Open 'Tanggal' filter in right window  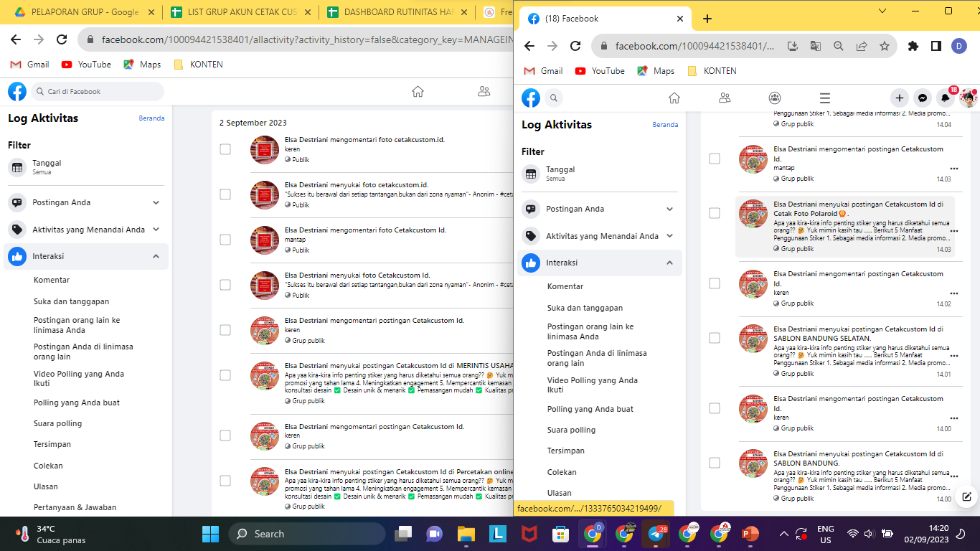pyautogui.click(x=600, y=173)
